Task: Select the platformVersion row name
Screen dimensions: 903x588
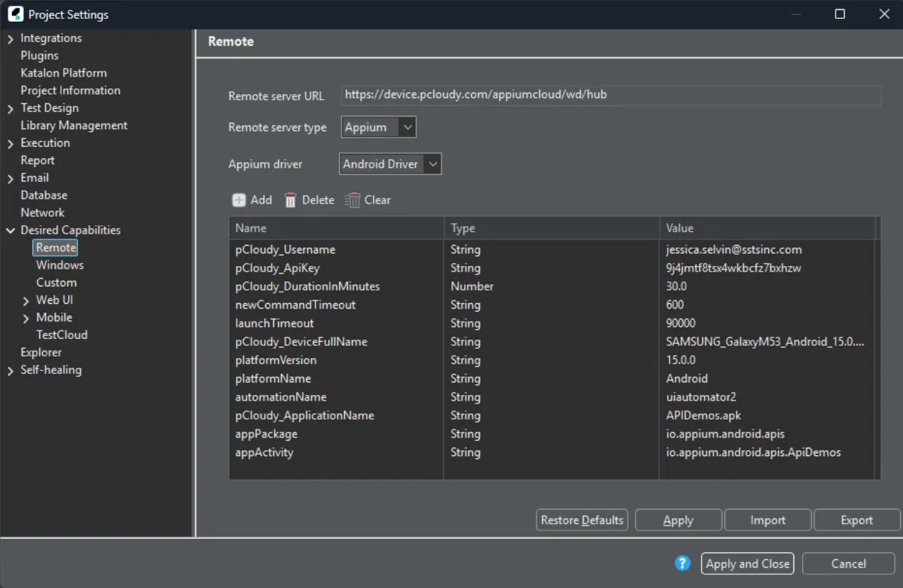Action: [276, 360]
